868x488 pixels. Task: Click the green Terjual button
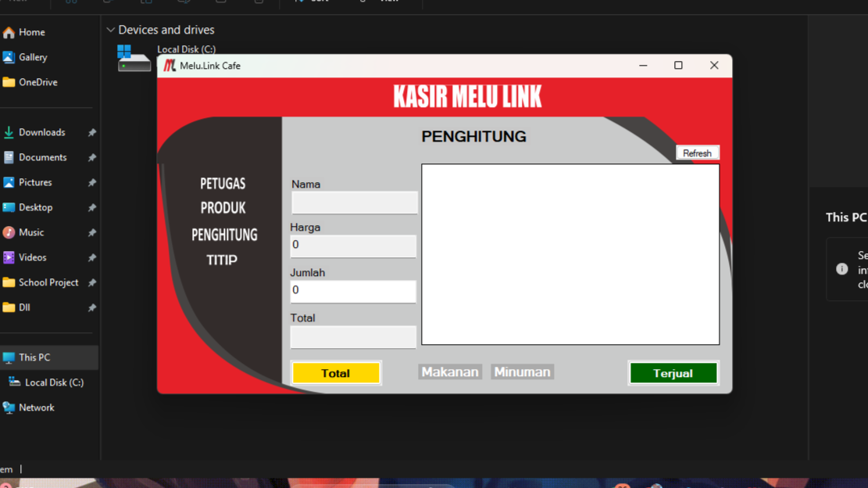[x=673, y=373]
